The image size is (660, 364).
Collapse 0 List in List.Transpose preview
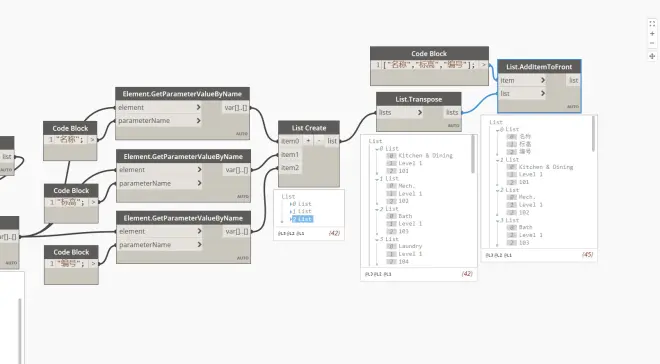coord(377,149)
